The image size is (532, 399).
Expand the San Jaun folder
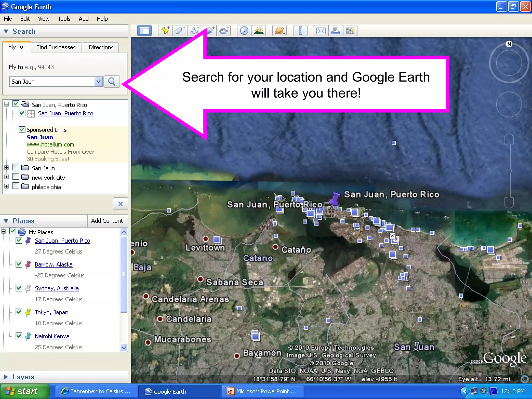(6, 168)
